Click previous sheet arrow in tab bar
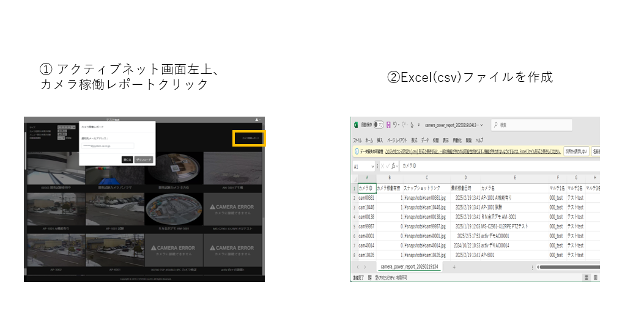 click(357, 267)
